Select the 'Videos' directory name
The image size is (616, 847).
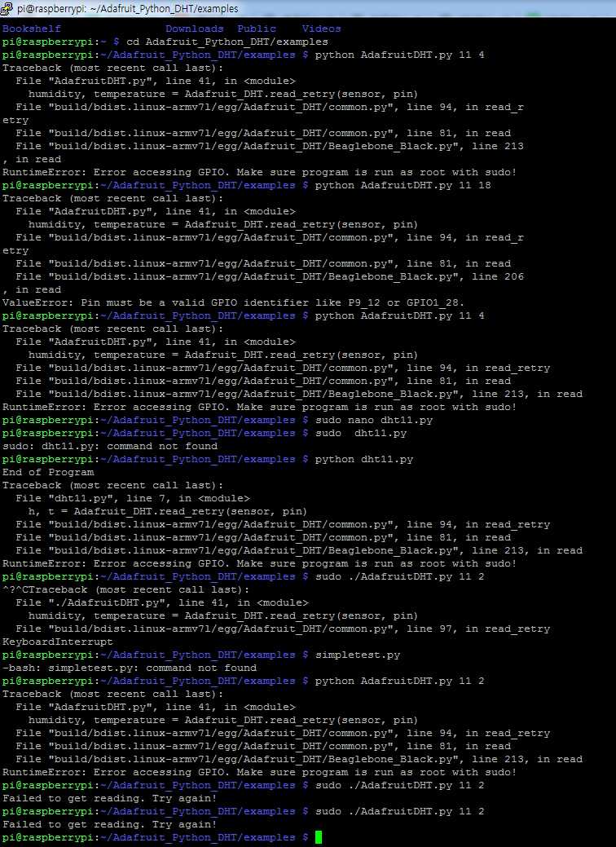pyautogui.click(x=321, y=29)
